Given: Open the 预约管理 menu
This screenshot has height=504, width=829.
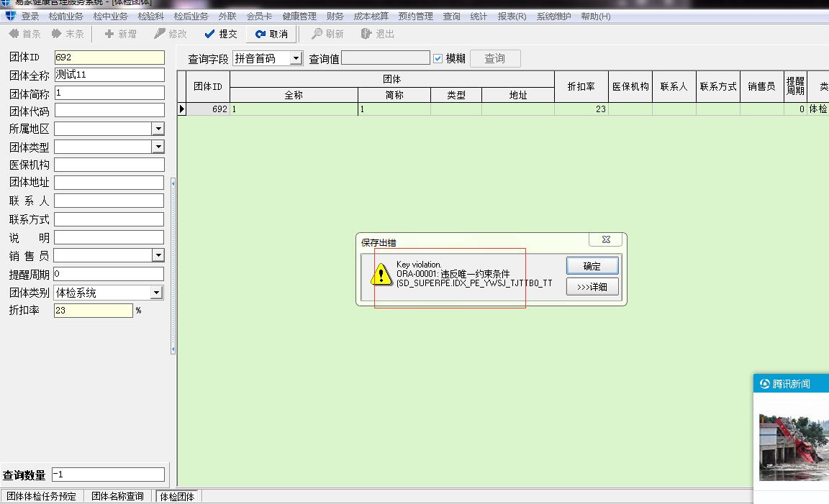Looking at the screenshot, I should (415, 17).
